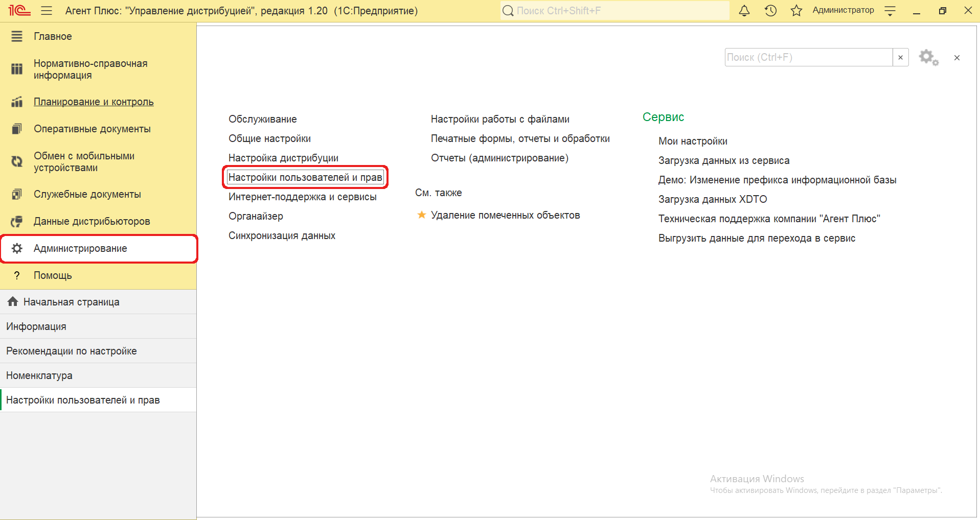
Task: Close the Администрирование menu panel
Action: [956, 58]
